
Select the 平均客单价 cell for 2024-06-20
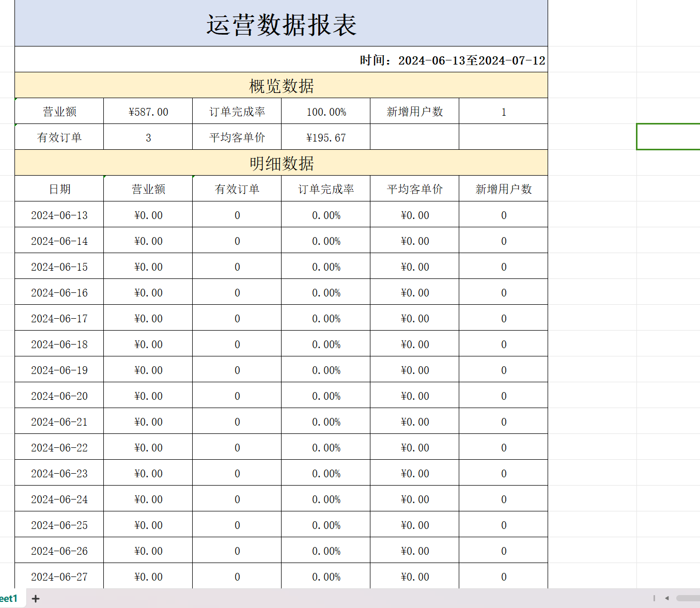click(415, 395)
